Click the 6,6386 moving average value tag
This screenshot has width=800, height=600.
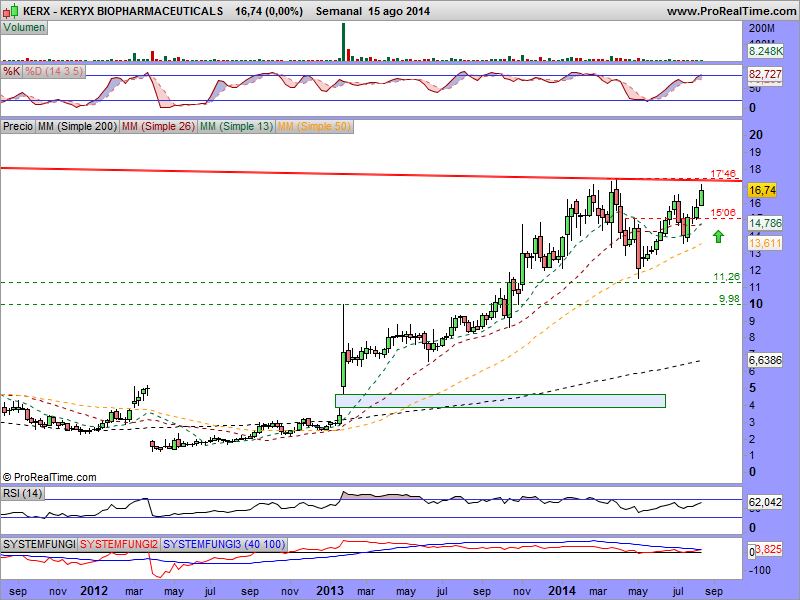765,360
